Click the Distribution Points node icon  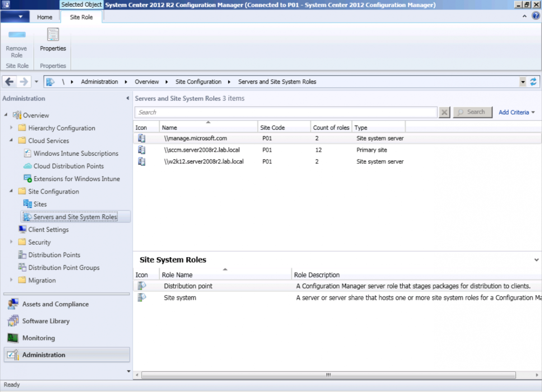(x=22, y=255)
